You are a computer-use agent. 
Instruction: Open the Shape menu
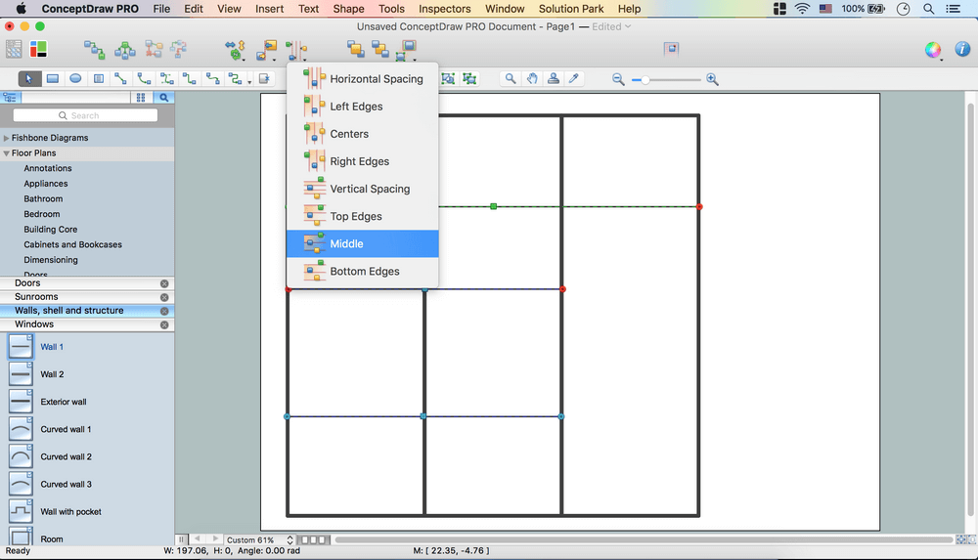coord(348,9)
